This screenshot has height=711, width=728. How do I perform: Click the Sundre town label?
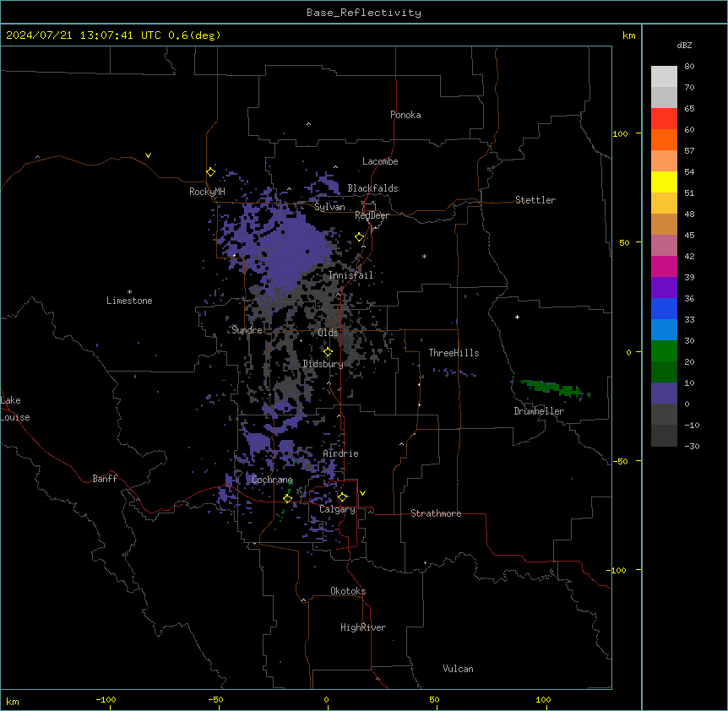[247, 330]
